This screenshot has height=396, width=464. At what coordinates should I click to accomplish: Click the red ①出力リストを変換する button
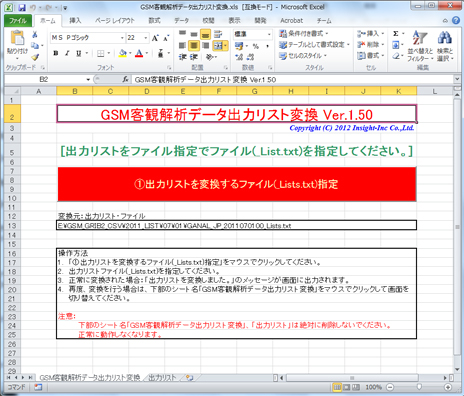(x=237, y=184)
